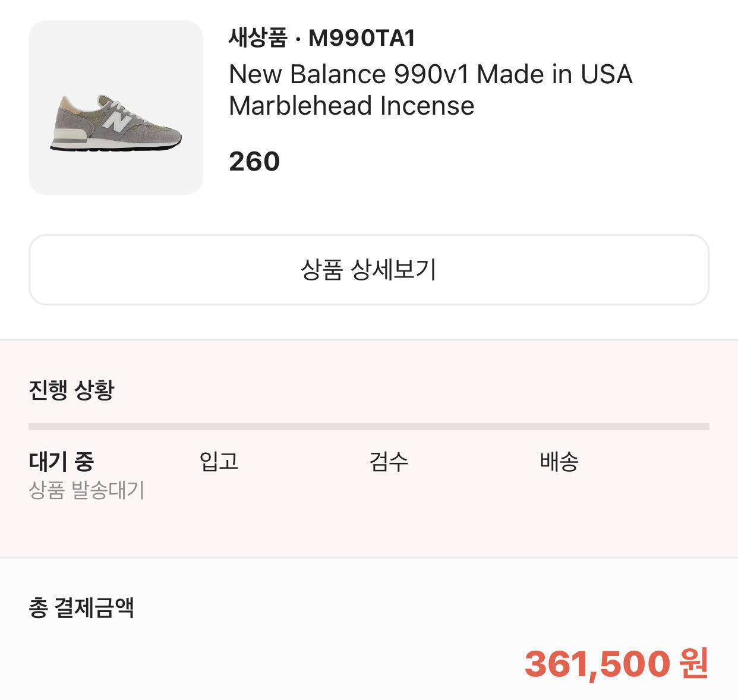Tap the 상품 발송대기 status description
The image size is (738, 700).
point(87,490)
